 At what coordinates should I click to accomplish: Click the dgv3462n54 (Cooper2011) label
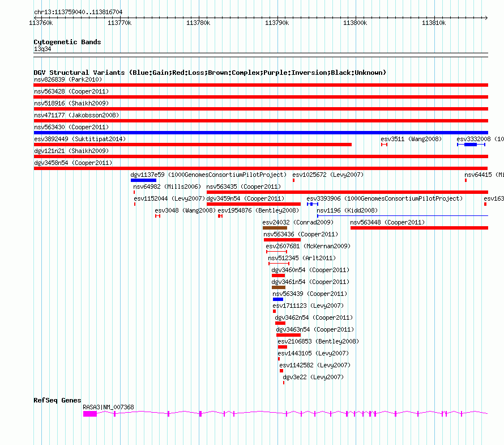click(x=314, y=317)
